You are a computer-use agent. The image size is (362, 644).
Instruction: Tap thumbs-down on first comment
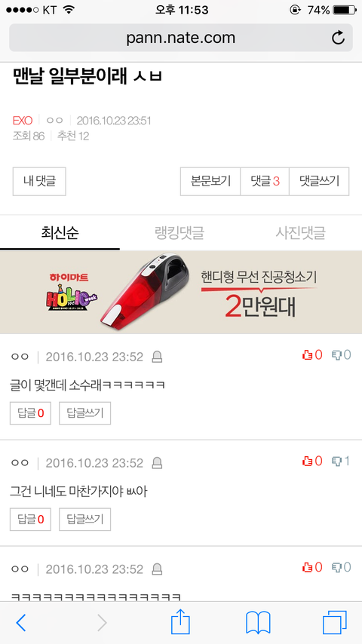[x=342, y=355]
